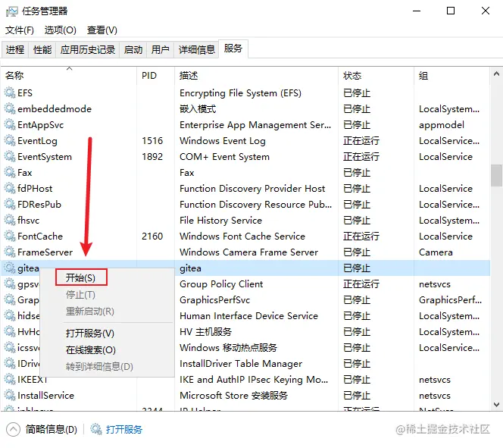Click the File History Service description

(x=220, y=221)
